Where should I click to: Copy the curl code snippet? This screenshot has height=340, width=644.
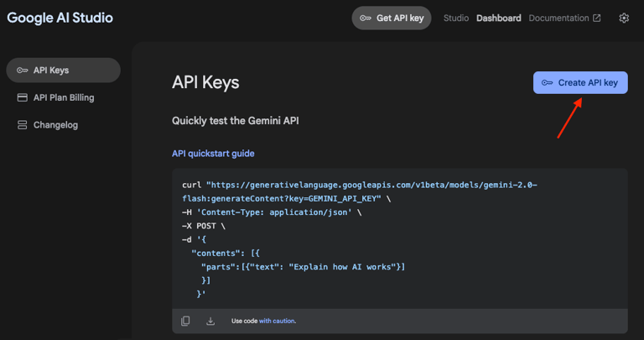185,321
